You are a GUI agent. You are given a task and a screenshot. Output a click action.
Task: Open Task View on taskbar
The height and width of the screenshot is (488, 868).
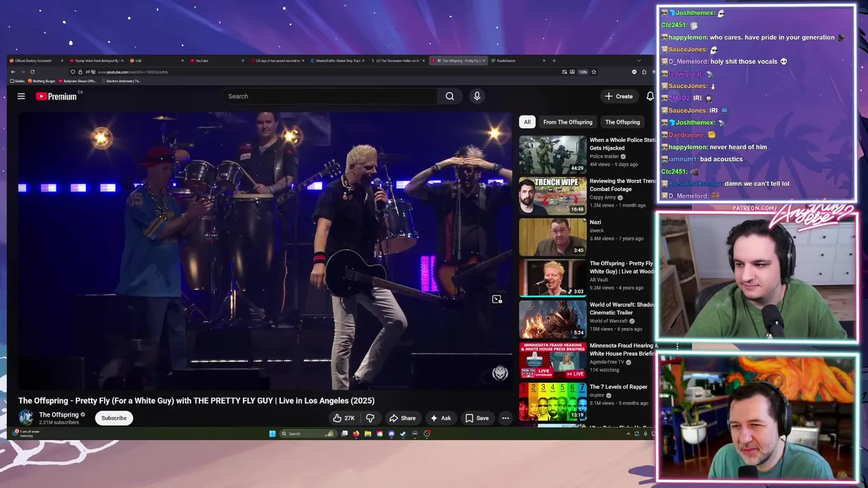point(344,434)
